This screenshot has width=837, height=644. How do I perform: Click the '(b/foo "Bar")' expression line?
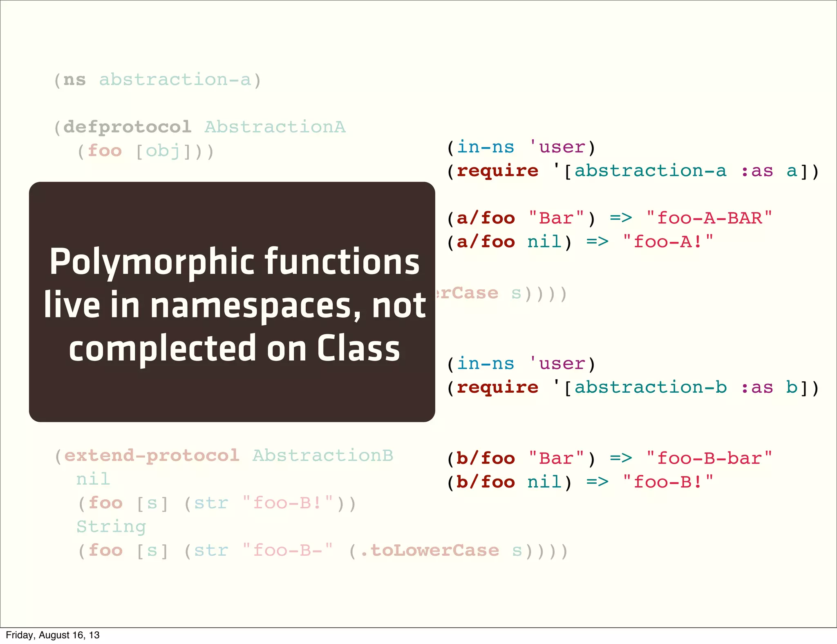(x=609, y=458)
